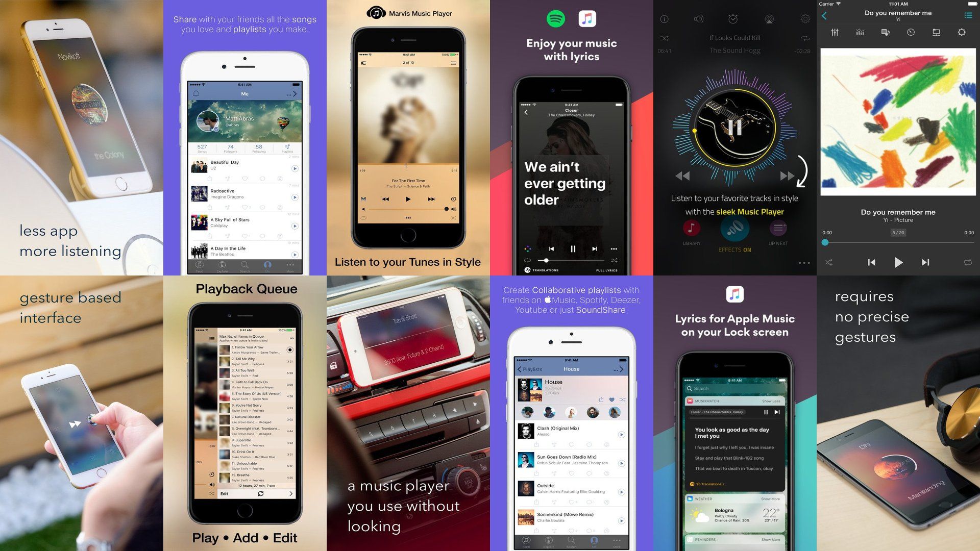Click Beautiful Day by U2 track thumbnail

click(199, 167)
